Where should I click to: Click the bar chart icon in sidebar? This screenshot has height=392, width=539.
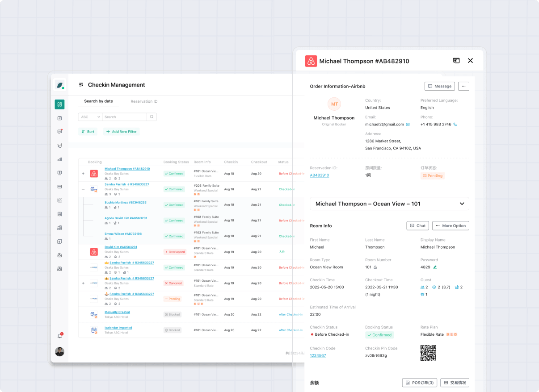[x=59, y=159]
